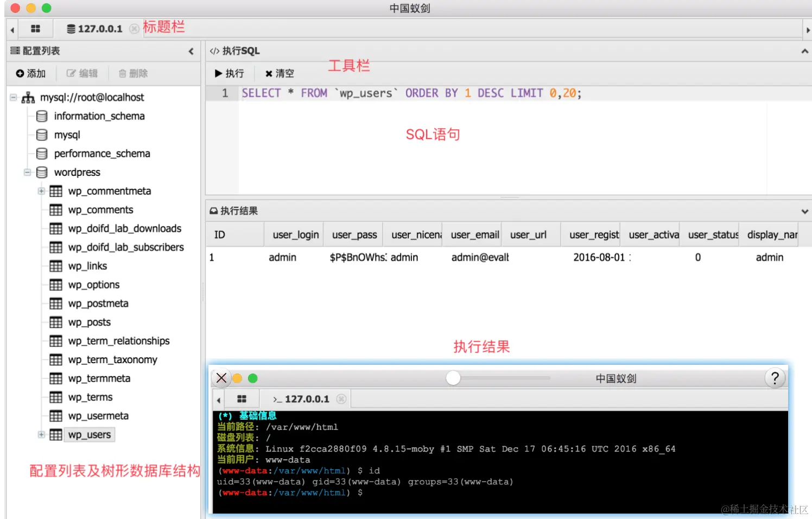812x519 pixels.
Task: Click the wp_links table icon
Action: pyautogui.click(x=56, y=266)
